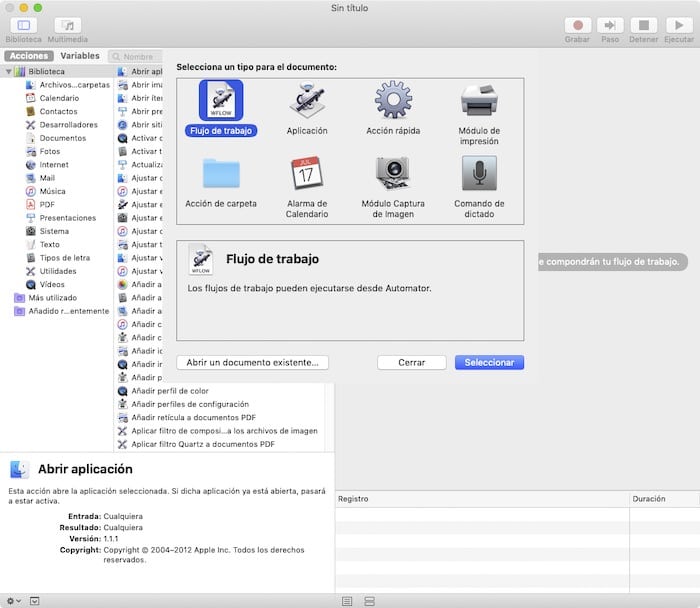The width and height of the screenshot is (700, 608).
Task: Choose the Comando de dictado microphone icon
Action: pos(479,174)
